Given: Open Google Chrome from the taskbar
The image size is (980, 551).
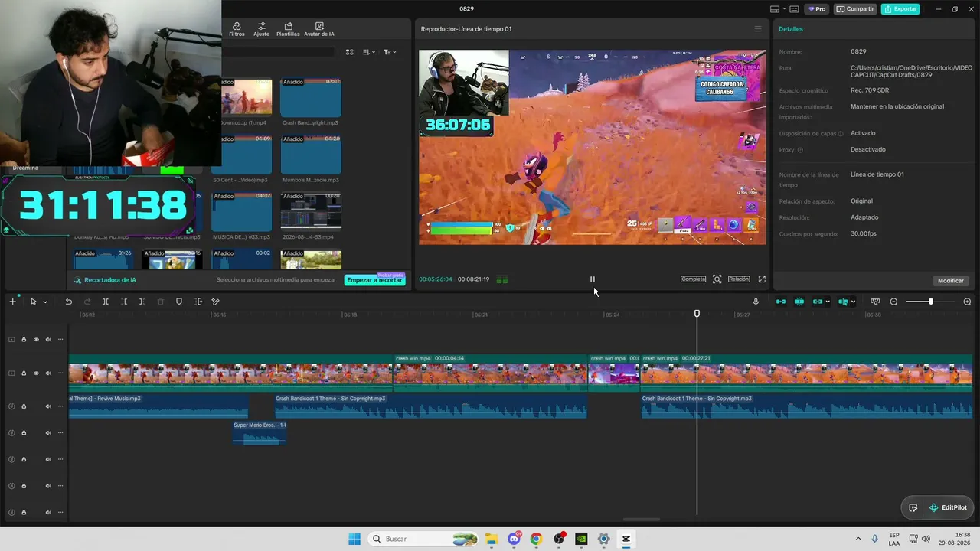Looking at the screenshot, I should [x=536, y=539].
